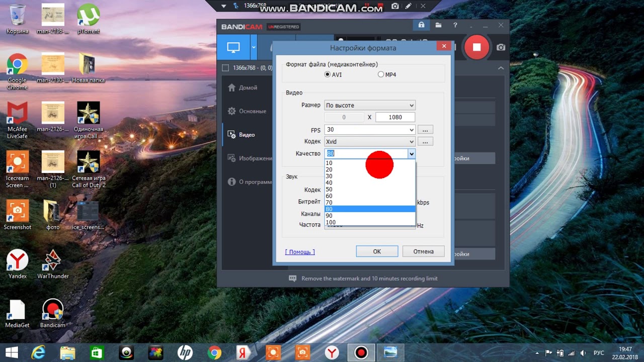
Task: Select screen recording mode monitor icon
Action: [233, 47]
